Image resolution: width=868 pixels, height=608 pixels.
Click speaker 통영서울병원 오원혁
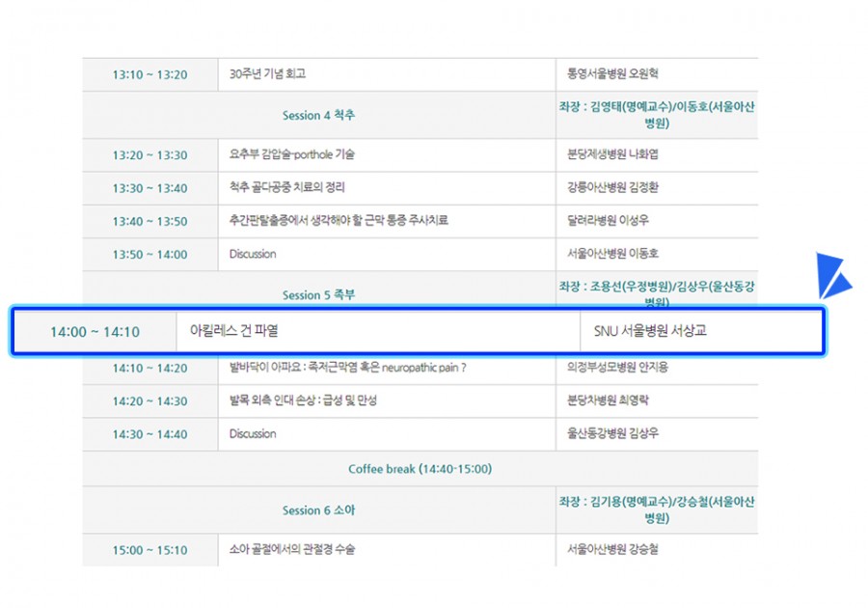(x=612, y=74)
